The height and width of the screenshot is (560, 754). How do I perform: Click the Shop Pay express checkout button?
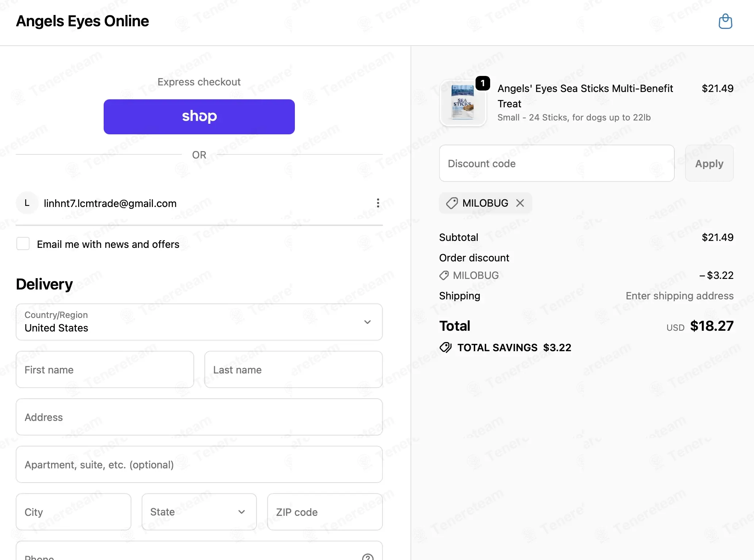coord(199,116)
